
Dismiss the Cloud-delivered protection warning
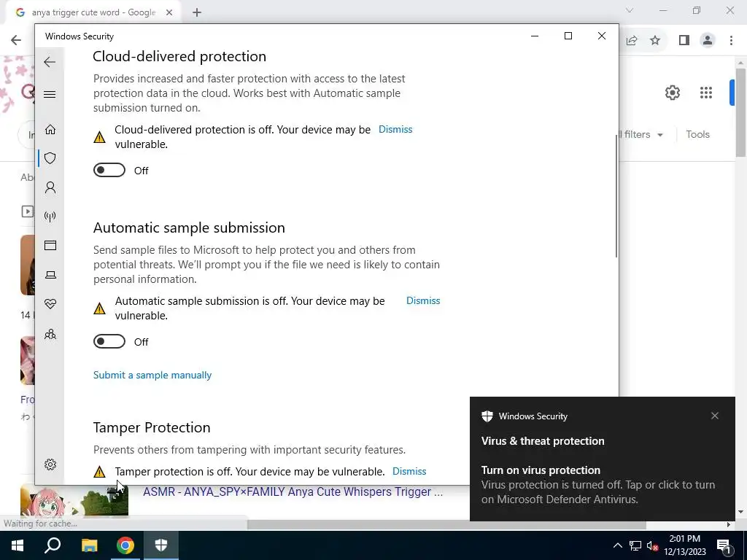(x=395, y=130)
